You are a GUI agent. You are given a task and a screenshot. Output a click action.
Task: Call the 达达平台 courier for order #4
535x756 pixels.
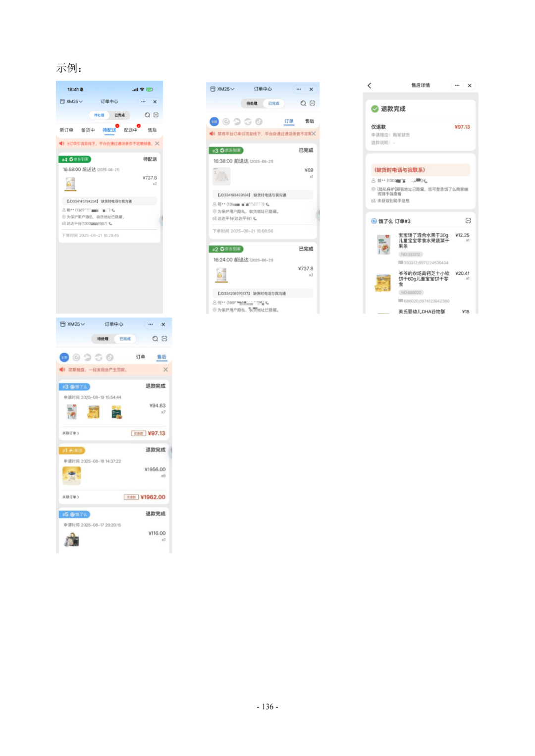click(x=110, y=224)
